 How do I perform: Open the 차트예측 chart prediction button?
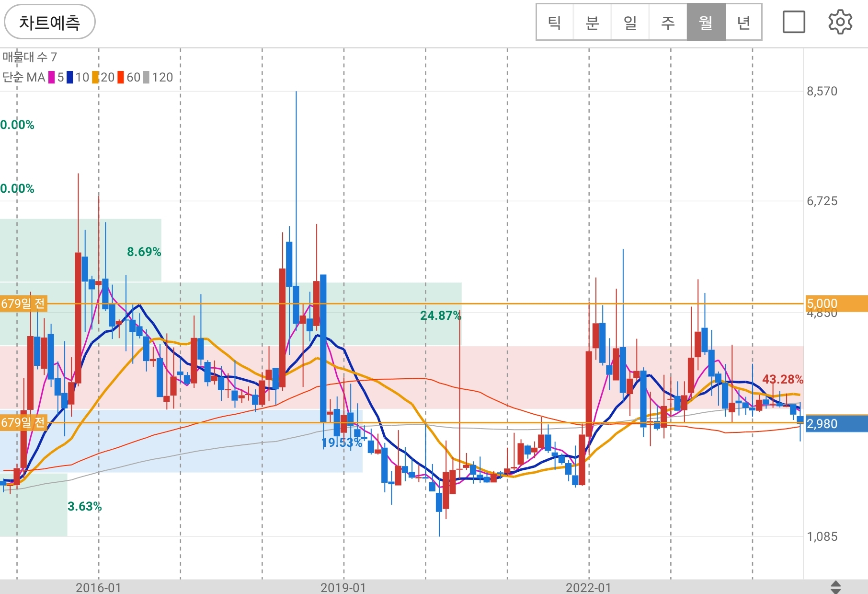pyautogui.click(x=49, y=22)
